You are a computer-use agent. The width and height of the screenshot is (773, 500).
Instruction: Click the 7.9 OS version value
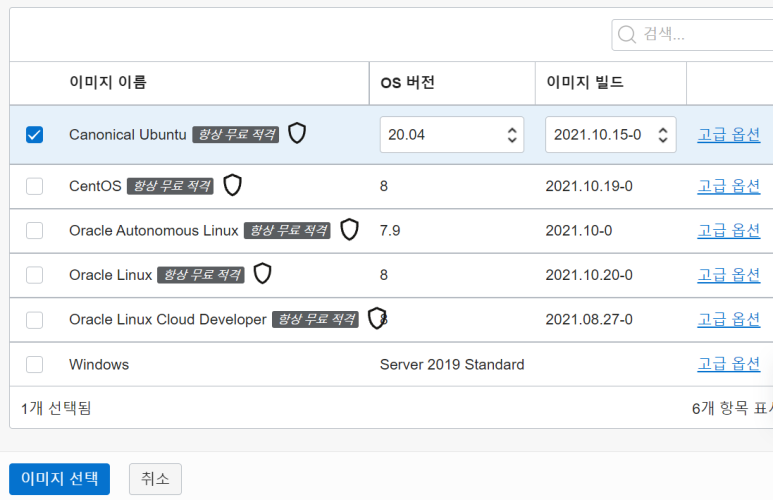pyautogui.click(x=390, y=230)
